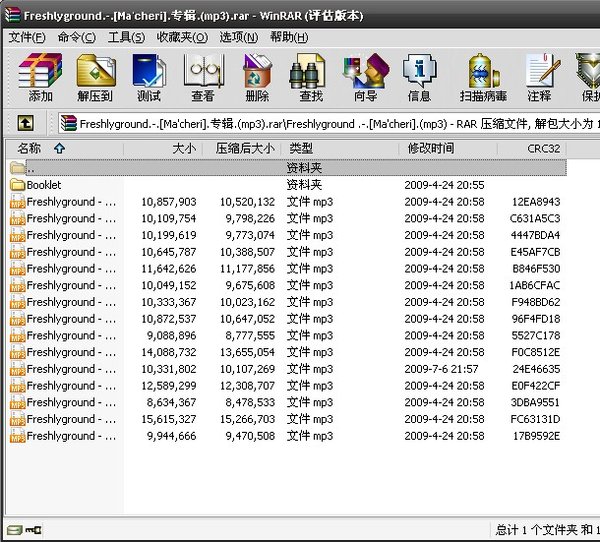Viewport: 600px width, 542px height.
Task: Sort by the 名称 column header
Action: click(64, 148)
